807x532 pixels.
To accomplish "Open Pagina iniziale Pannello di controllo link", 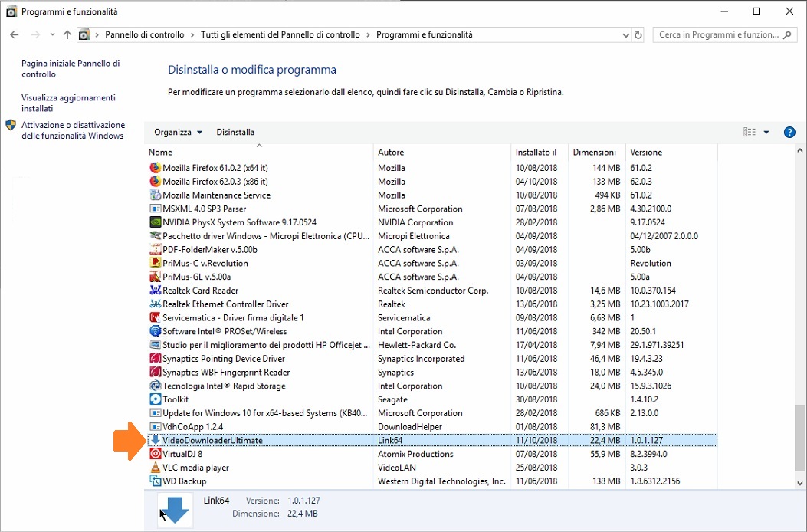I will click(x=71, y=68).
